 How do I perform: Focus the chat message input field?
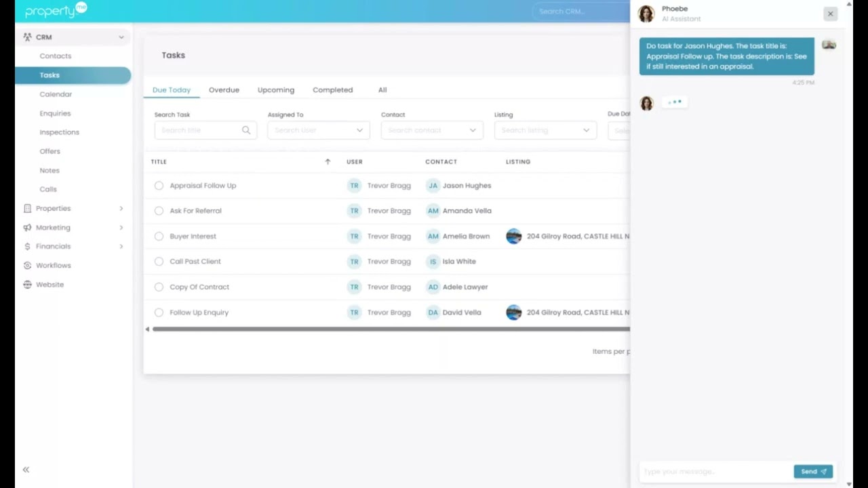[x=715, y=472]
